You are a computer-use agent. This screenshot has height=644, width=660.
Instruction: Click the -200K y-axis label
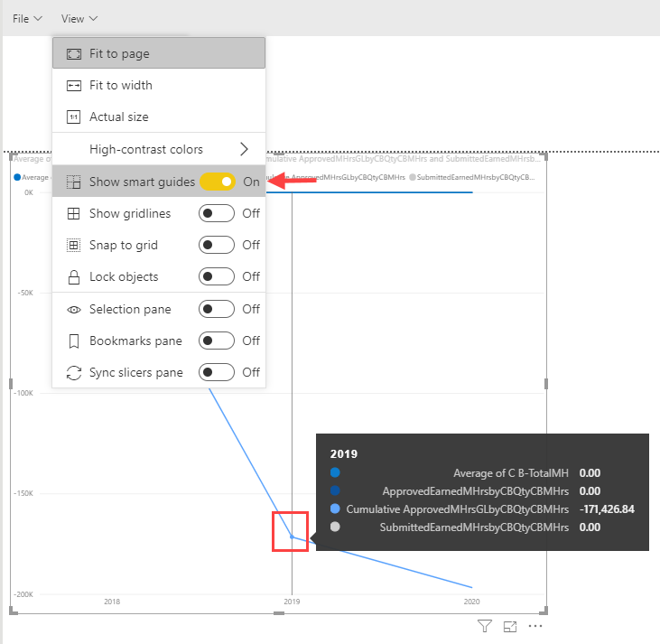coord(23,594)
